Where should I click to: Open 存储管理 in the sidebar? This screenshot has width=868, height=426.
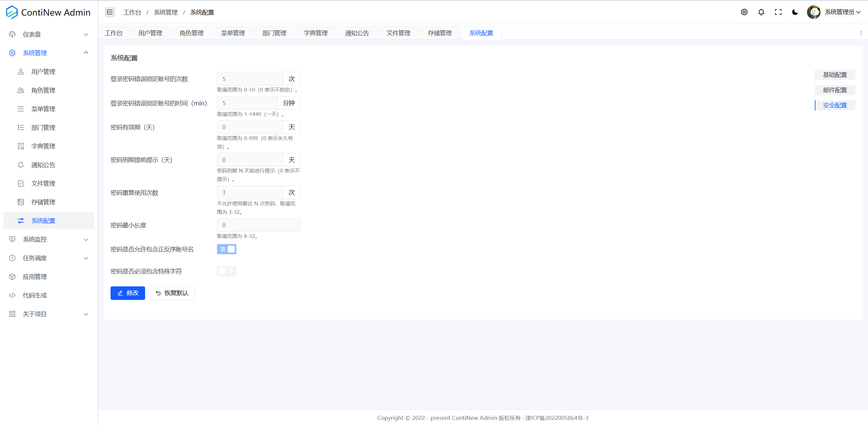click(x=43, y=202)
